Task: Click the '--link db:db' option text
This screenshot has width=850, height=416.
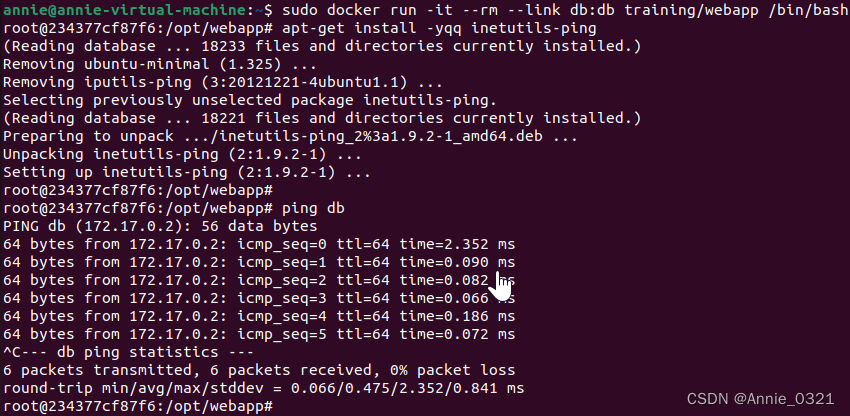Action: click(562, 10)
